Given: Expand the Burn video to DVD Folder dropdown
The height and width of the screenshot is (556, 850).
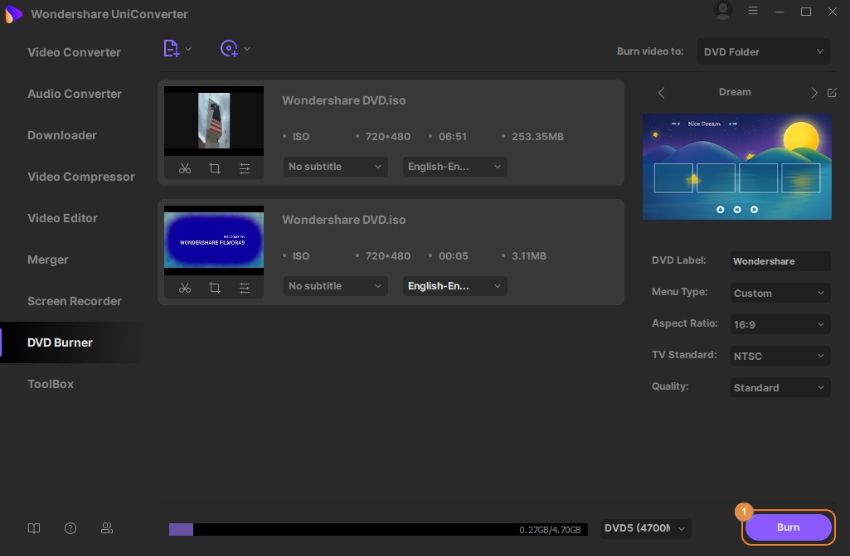Looking at the screenshot, I should click(x=763, y=51).
